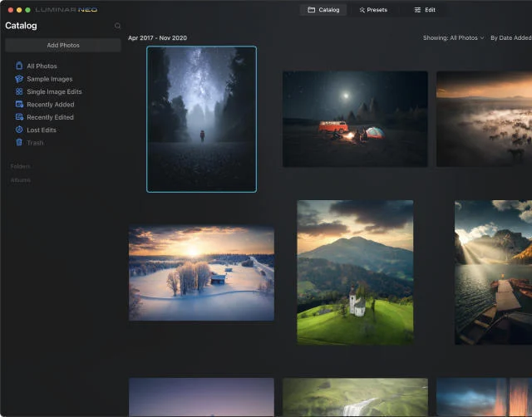Select Recently Edited in the sidebar
Screen dimensions: 532x417
(x=50, y=117)
